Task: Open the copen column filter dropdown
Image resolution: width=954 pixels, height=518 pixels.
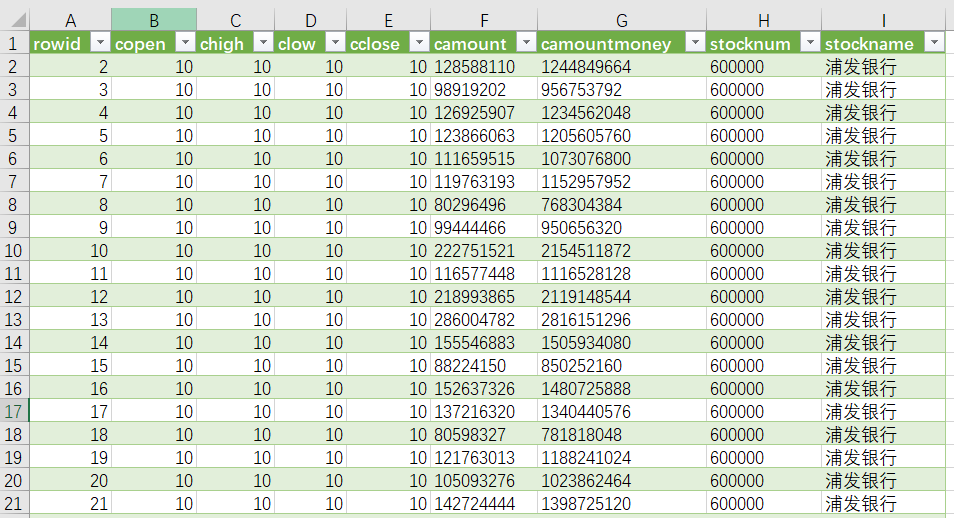Action: [x=185, y=43]
